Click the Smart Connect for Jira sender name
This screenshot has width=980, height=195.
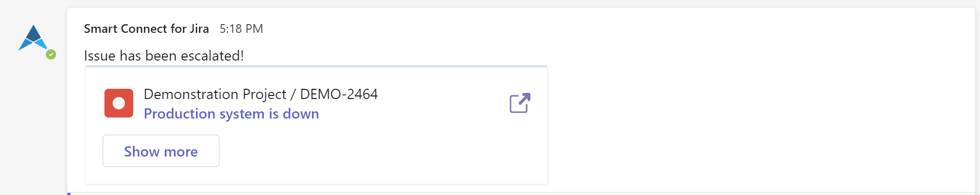146,29
